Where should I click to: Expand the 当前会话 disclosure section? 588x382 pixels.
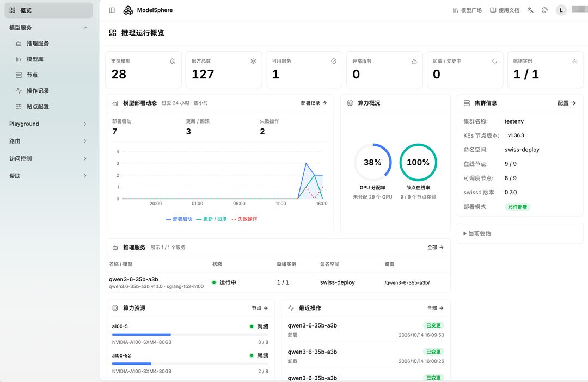point(477,233)
